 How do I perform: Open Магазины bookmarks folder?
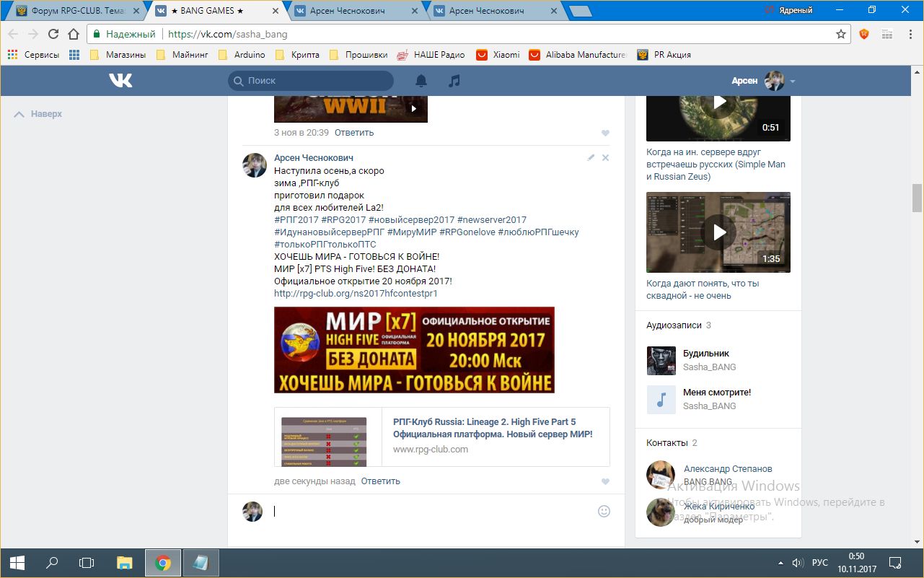click(x=118, y=55)
